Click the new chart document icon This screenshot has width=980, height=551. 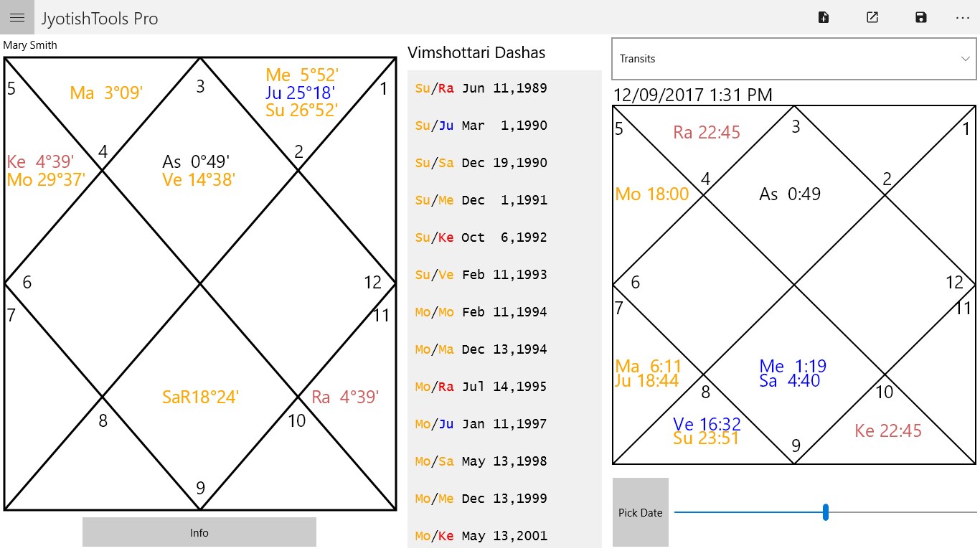(x=824, y=17)
